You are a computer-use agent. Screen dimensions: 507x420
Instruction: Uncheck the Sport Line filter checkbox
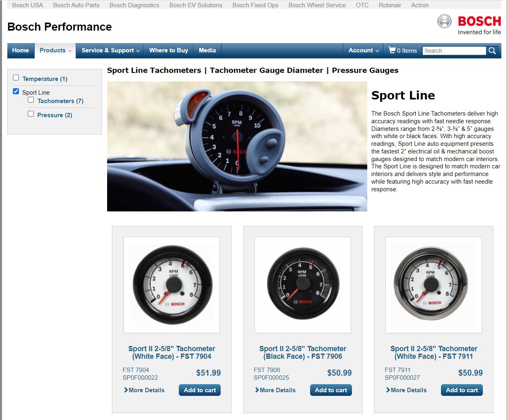point(16,91)
